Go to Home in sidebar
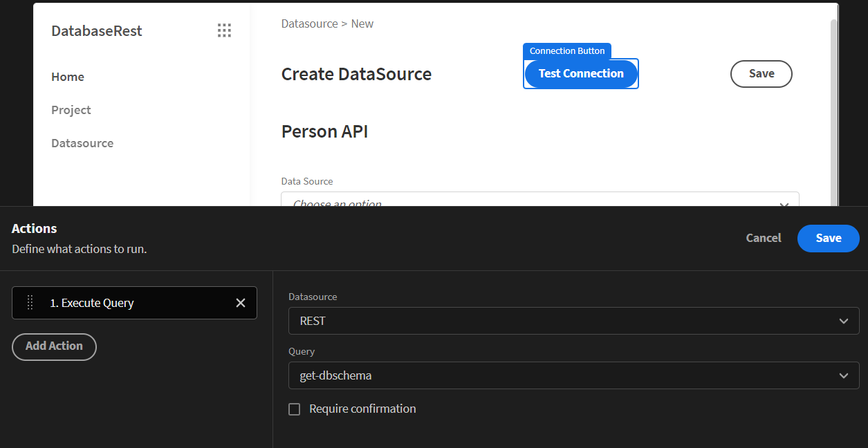 [x=68, y=77]
